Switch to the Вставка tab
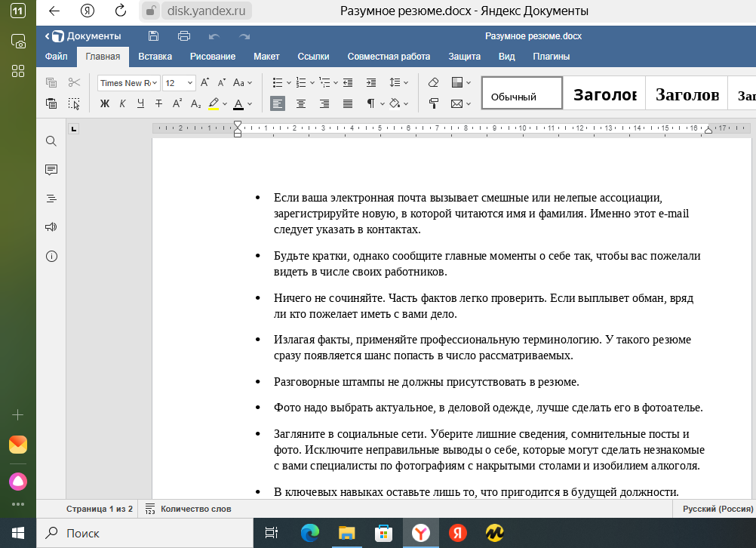 [x=155, y=57]
